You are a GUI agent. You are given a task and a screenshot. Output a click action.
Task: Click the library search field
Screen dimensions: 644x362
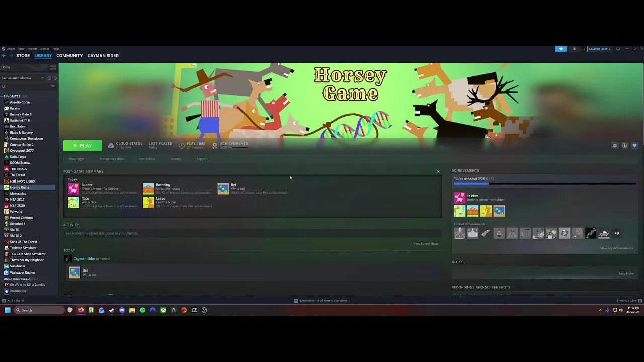click(x=25, y=87)
